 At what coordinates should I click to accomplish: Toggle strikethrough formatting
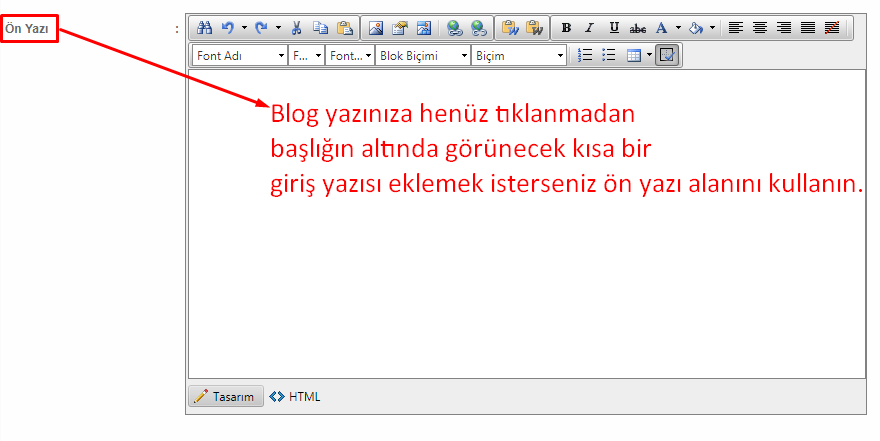coord(638,27)
